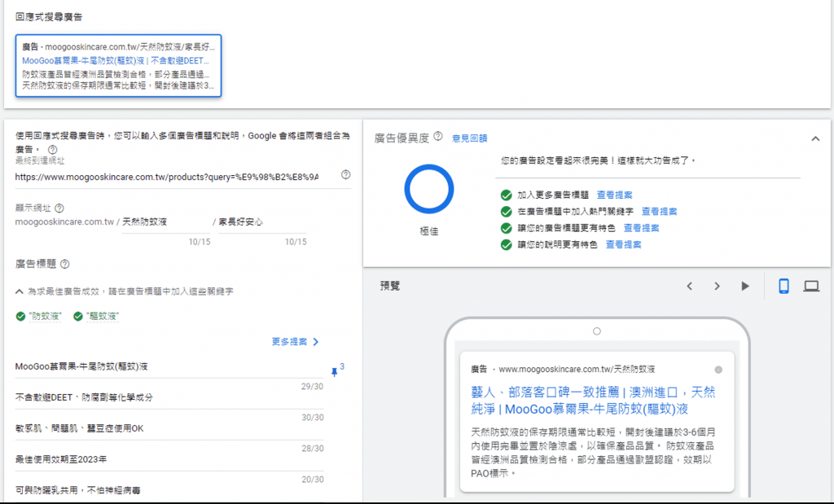Click preview URL www.moogooskincare.com.tw/天然防蚊液
The image size is (834, 504).
point(577,369)
